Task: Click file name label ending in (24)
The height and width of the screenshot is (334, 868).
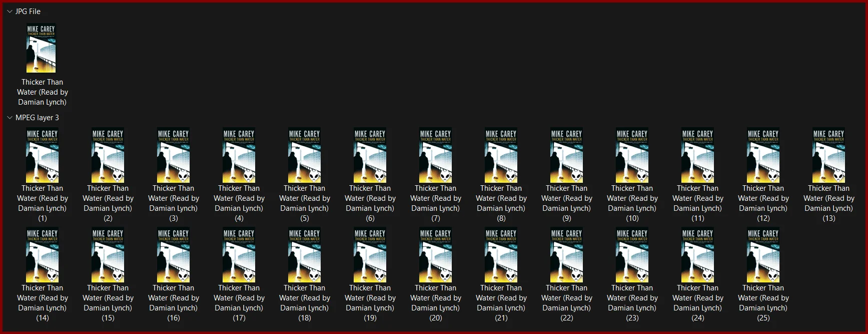Action: [698, 303]
